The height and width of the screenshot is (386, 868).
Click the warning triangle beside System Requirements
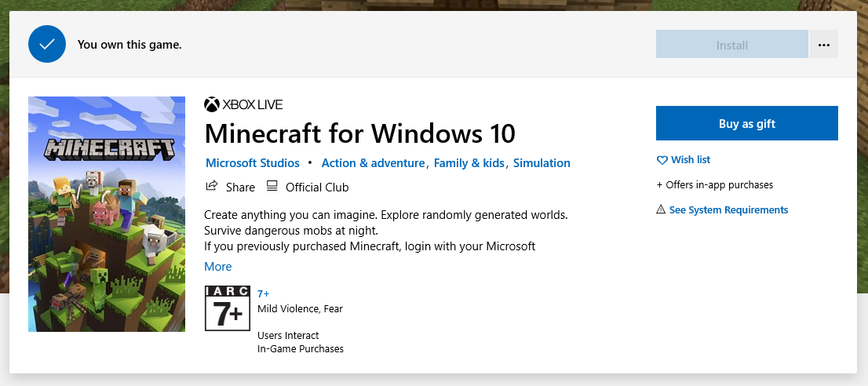pos(661,209)
